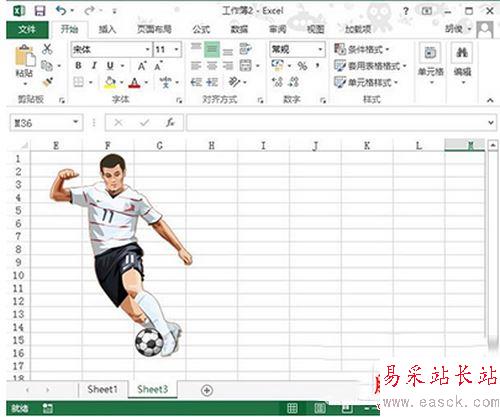Apply percent style

302,66
